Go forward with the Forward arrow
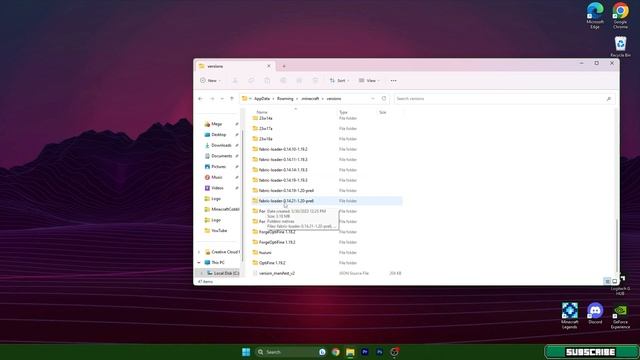640x360 pixels. 212,98
